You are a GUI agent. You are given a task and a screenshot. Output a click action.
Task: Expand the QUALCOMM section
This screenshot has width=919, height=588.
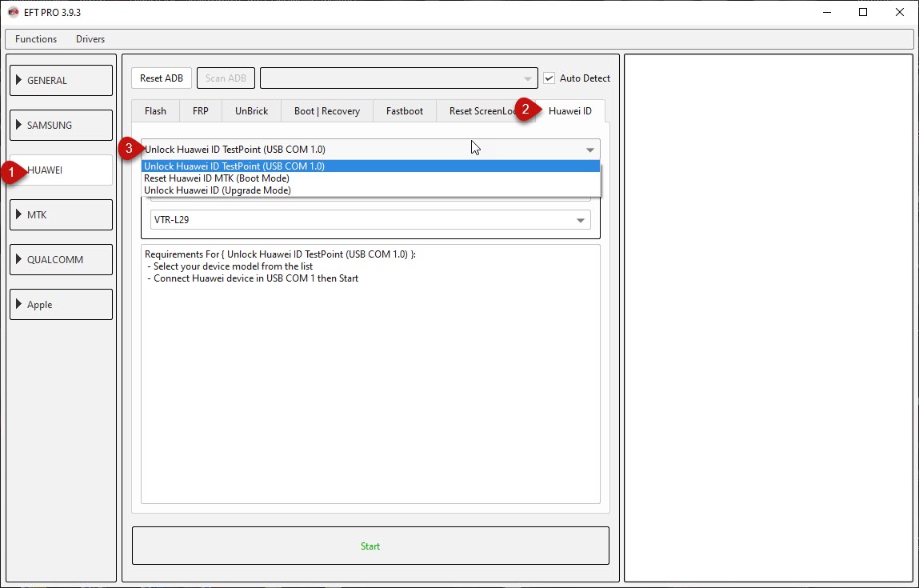(61, 260)
